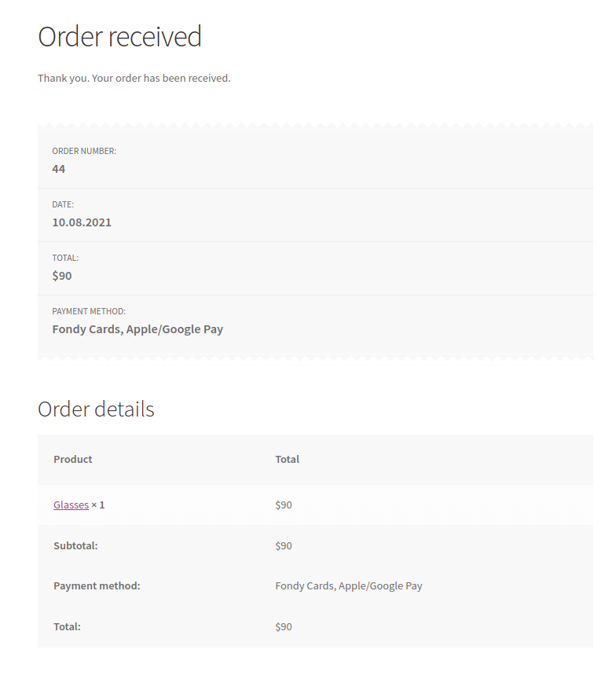Click the Product column header
This screenshot has height=690, width=616.
tap(73, 459)
